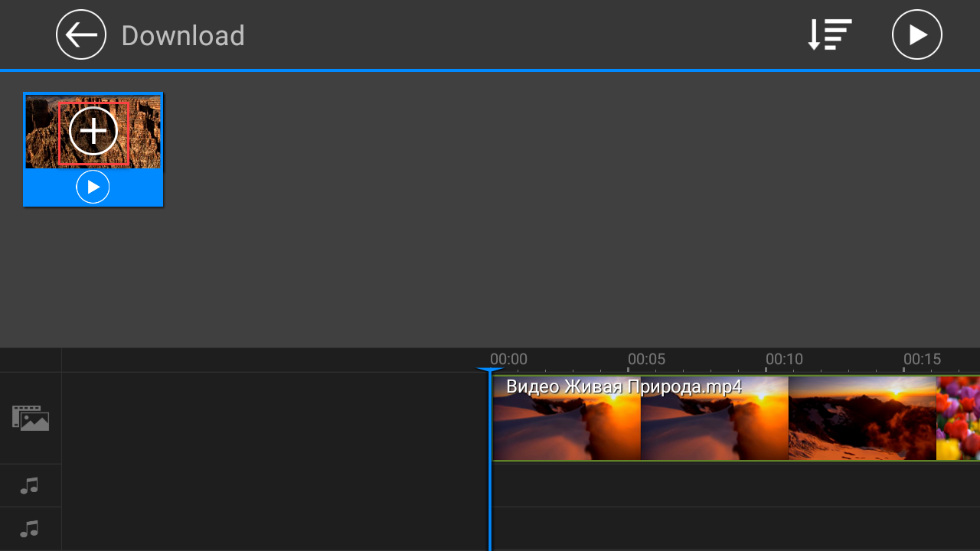Play the project preview from top bar
Image resolution: width=980 pixels, height=551 pixels.
click(x=916, y=34)
